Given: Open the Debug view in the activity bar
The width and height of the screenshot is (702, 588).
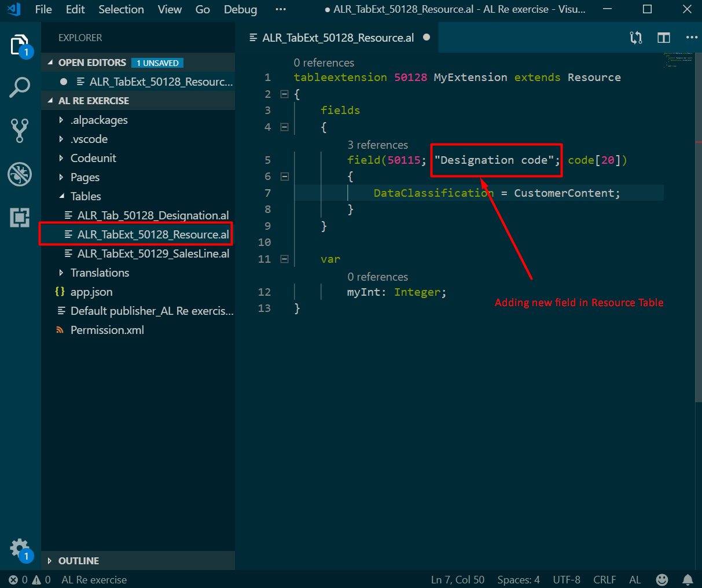Looking at the screenshot, I should point(20,174).
